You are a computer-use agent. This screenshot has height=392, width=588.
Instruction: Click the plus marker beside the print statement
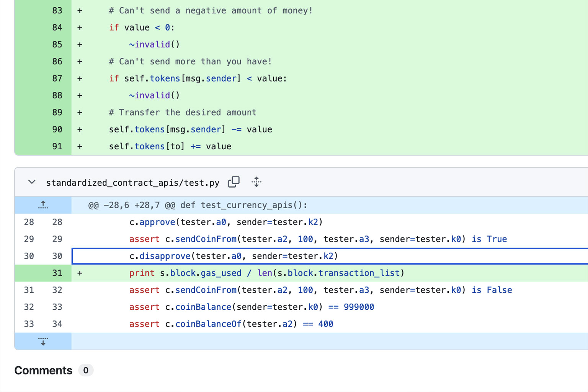(x=80, y=273)
